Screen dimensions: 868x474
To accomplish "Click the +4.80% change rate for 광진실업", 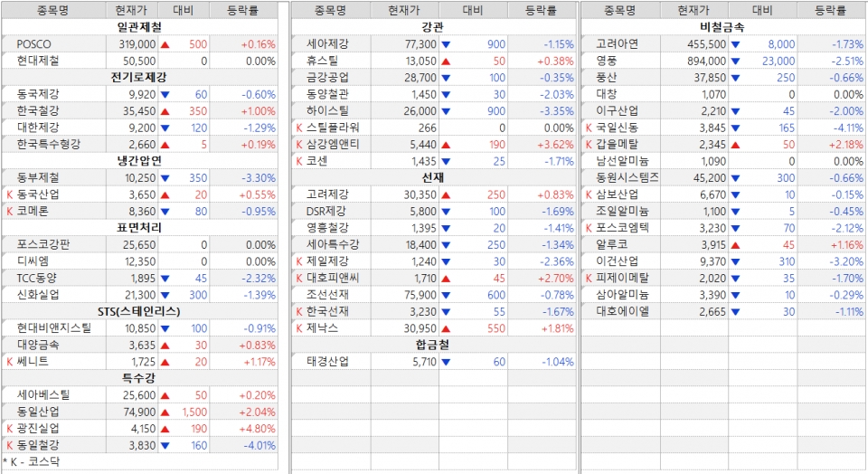I will point(257,428).
